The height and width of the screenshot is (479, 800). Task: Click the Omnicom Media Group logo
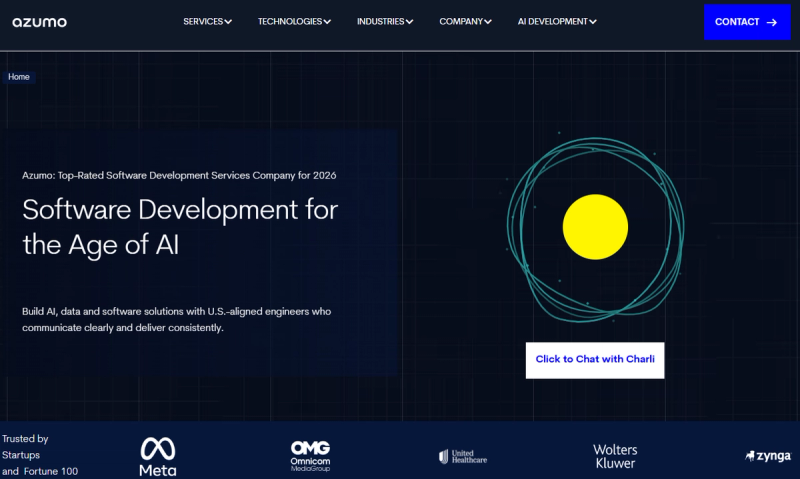click(x=310, y=456)
